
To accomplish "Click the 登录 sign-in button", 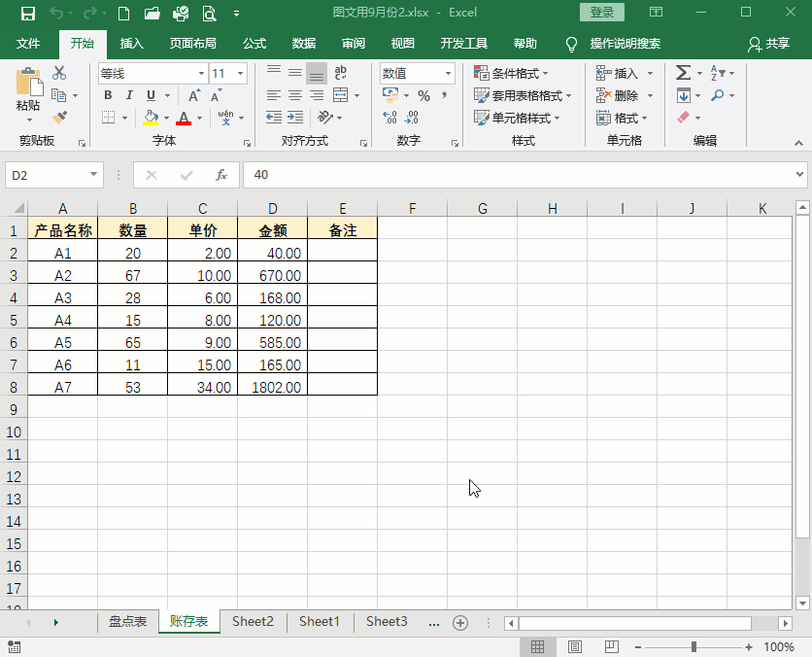I will tap(602, 13).
